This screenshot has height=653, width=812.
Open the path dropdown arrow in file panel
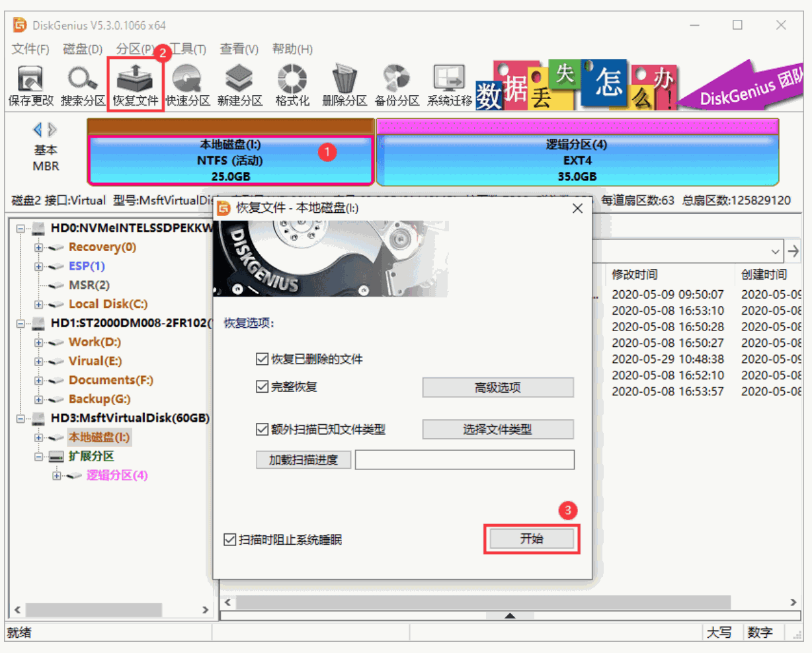[775, 251]
